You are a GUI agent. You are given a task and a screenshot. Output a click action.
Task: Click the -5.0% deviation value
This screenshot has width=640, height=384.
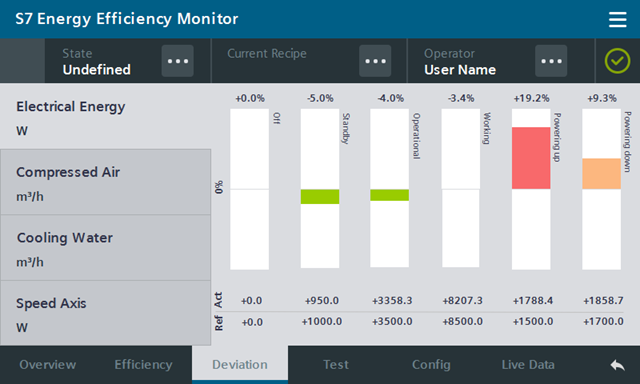(320, 98)
